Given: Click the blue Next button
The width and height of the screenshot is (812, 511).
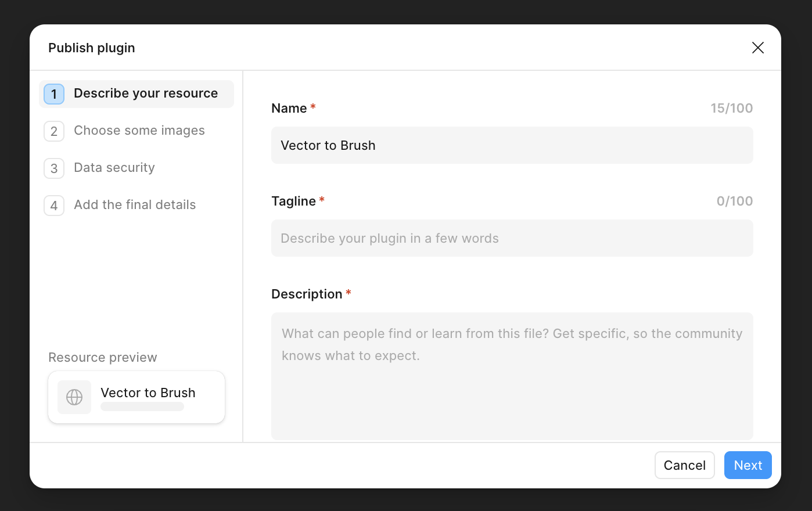Looking at the screenshot, I should (x=748, y=465).
